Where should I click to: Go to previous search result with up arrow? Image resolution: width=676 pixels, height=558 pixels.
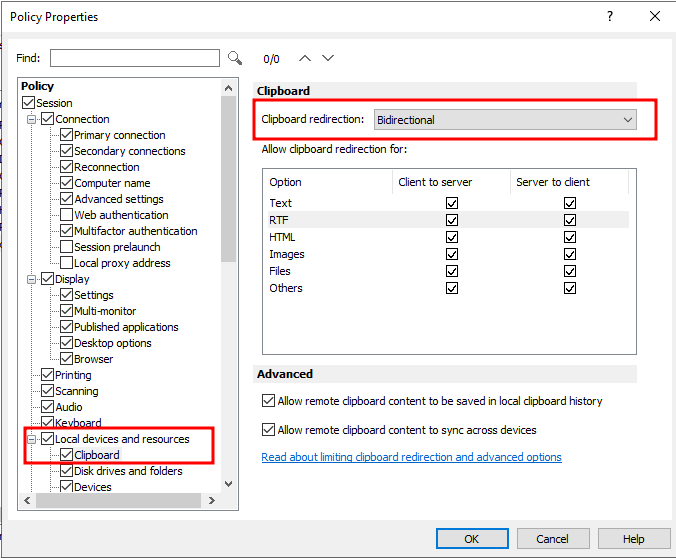click(x=306, y=58)
